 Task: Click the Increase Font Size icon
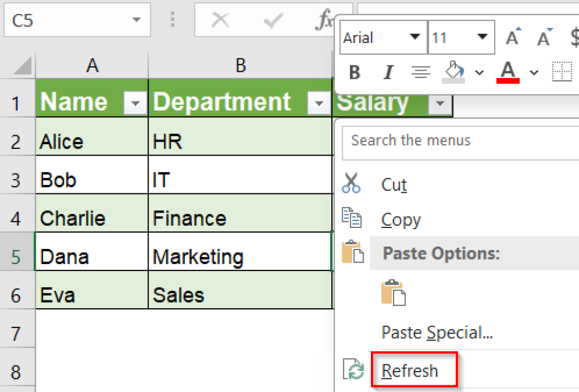coord(512,37)
